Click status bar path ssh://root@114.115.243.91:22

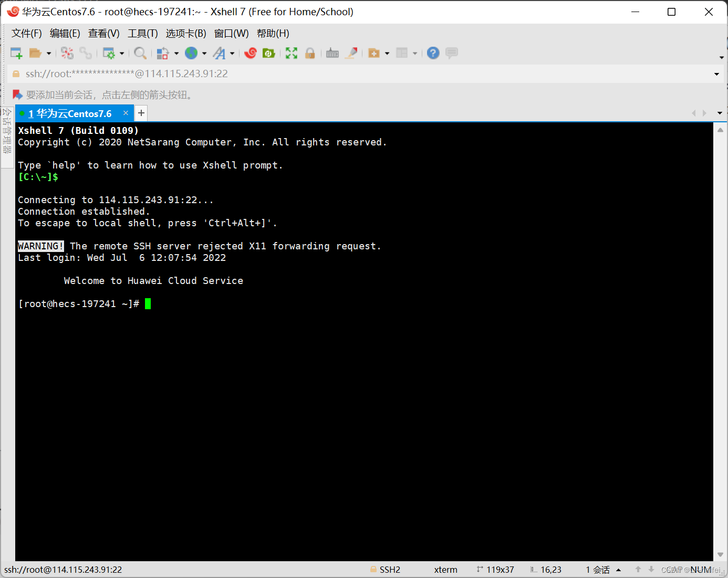63,570
